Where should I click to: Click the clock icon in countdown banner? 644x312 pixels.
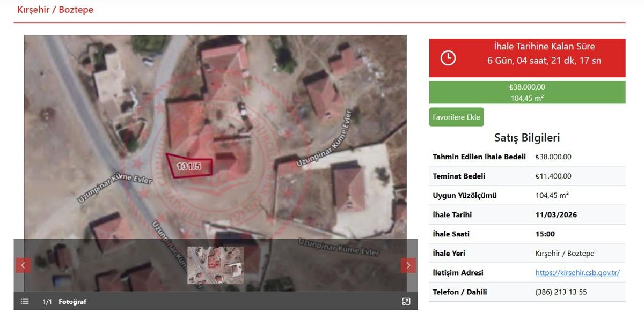(448, 58)
